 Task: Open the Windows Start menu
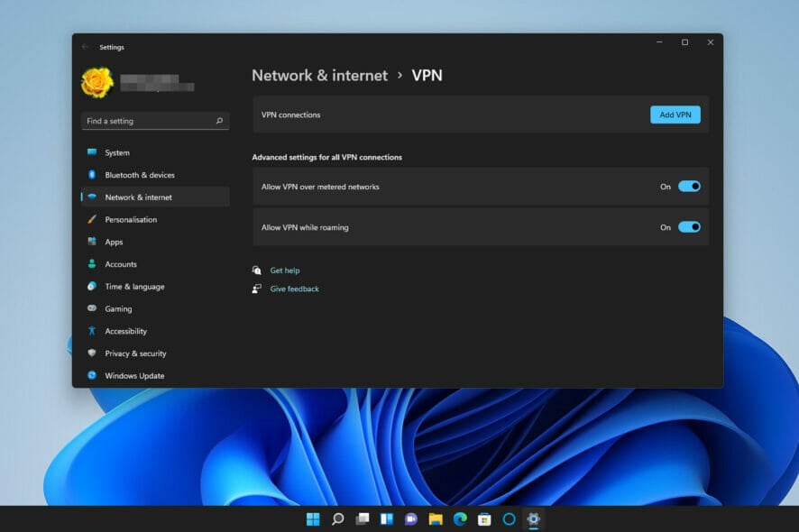coord(313,518)
